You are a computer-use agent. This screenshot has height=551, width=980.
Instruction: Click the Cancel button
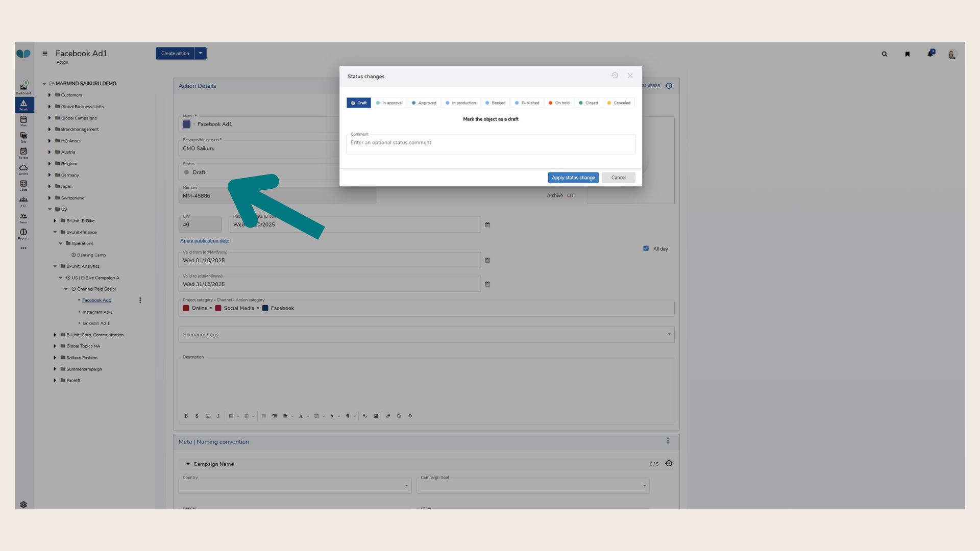618,178
